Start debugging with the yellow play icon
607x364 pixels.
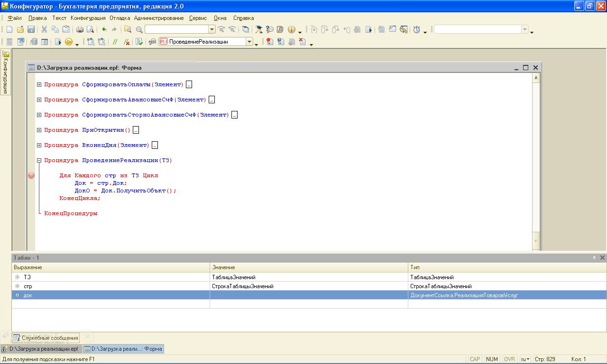69,42
